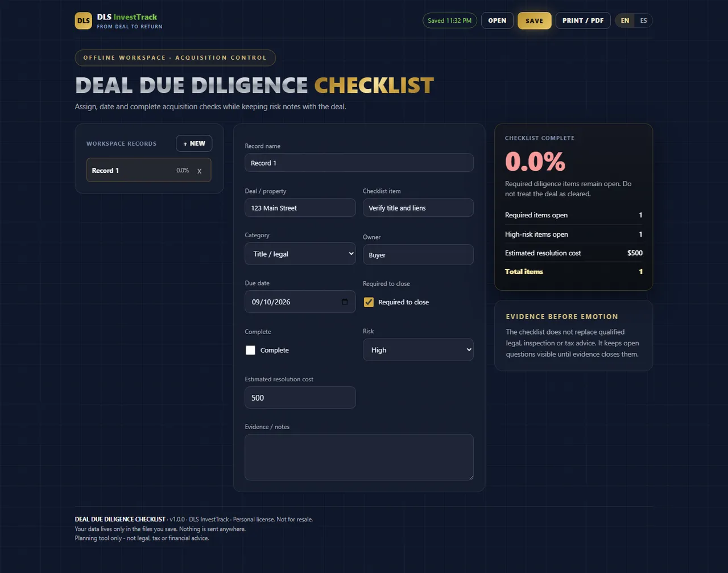
Task: Click the Due date field
Action: pyautogui.click(x=300, y=302)
